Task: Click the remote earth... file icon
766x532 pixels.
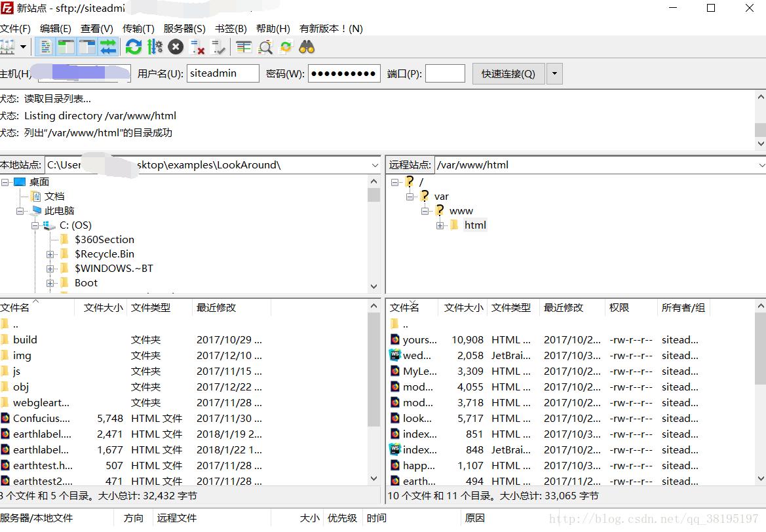Action: coord(395,481)
